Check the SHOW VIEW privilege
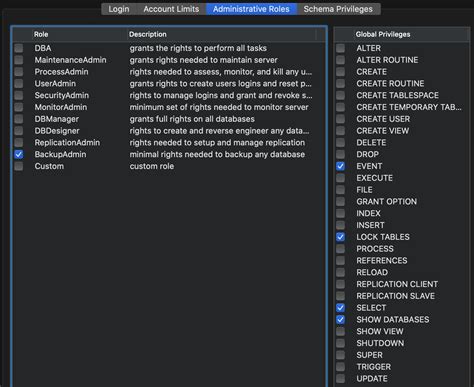 pyautogui.click(x=340, y=331)
